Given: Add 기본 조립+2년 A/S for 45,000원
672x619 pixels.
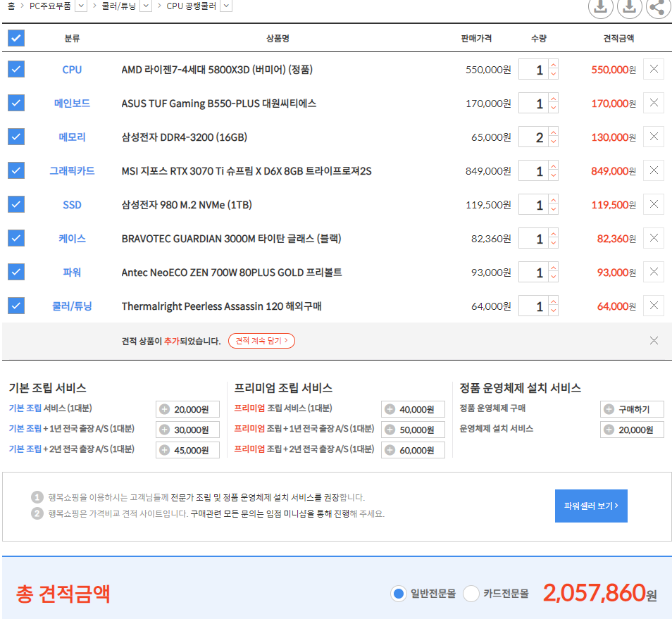Looking at the screenshot, I should coord(187,450).
